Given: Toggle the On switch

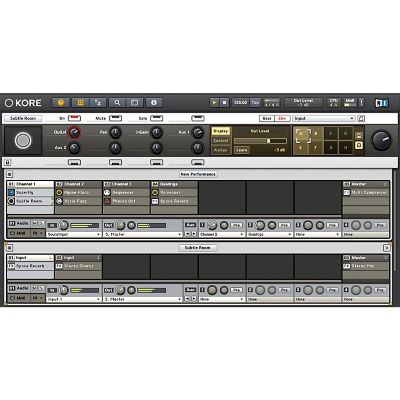Looking at the screenshot, I should point(74,118).
